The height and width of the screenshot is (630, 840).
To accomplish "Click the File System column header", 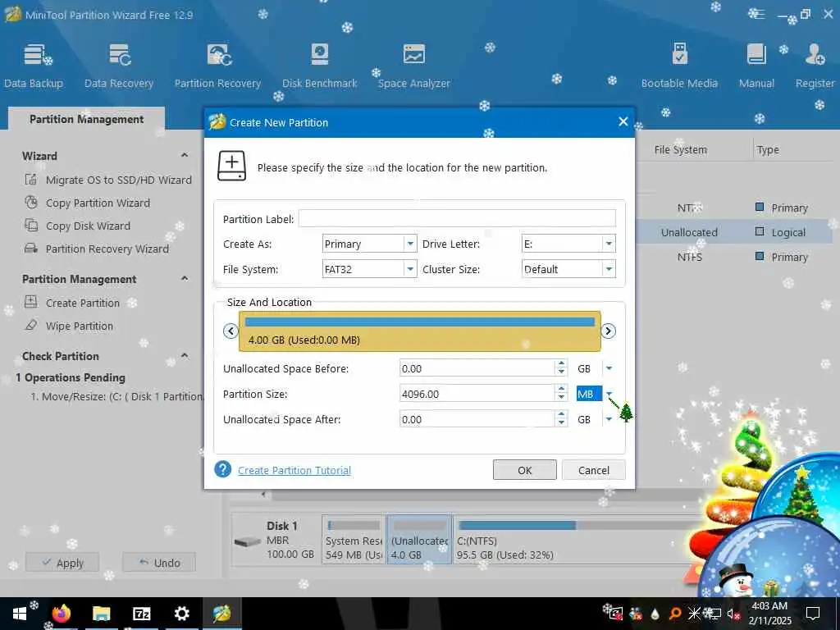I will (680, 150).
